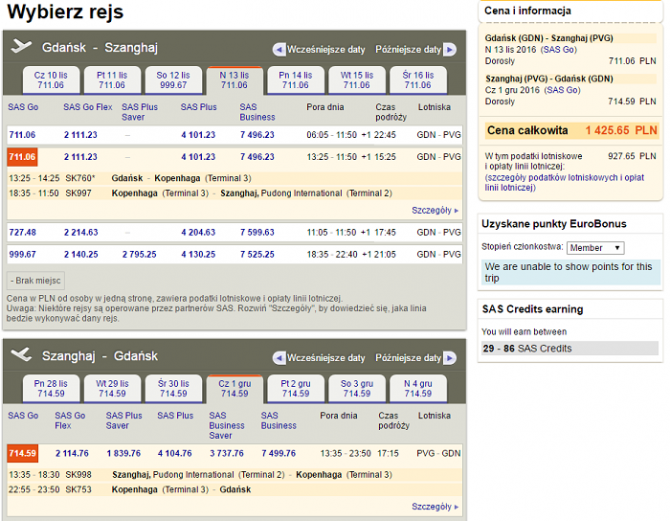Image resolution: width=670 pixels, height=521 pixels.
Task: Expand Szczegóły for the Gdańsk - Szanghaj flight
Action: click(435, 210)
